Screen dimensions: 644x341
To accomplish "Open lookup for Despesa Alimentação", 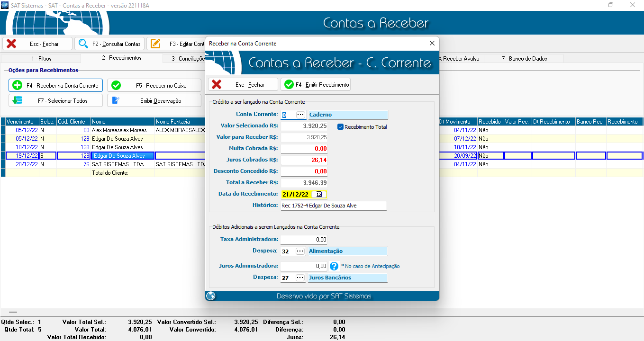I will [x=300, y=251].
